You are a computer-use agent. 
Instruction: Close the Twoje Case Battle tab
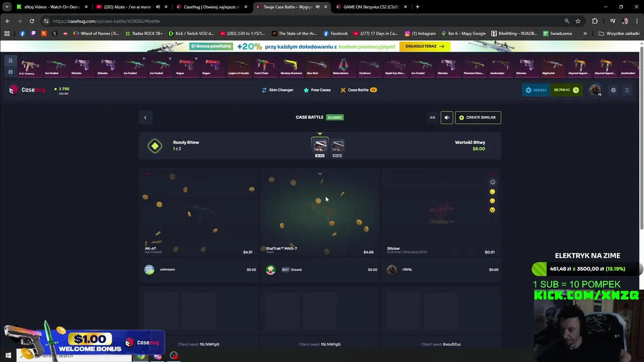(x=326, y=7)
